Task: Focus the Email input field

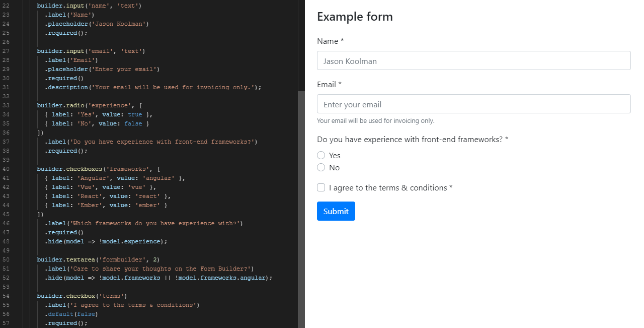Action: [473, 104]
